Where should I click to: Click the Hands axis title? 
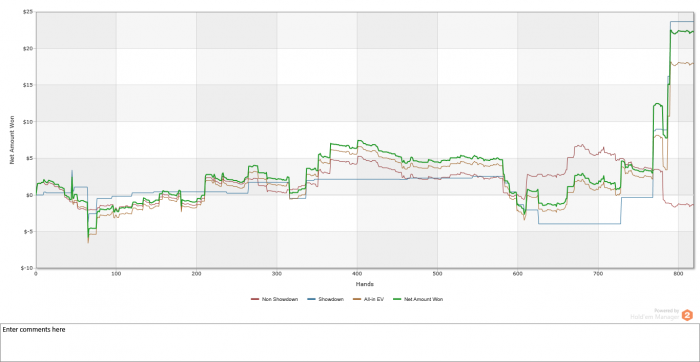coord(365,284)
